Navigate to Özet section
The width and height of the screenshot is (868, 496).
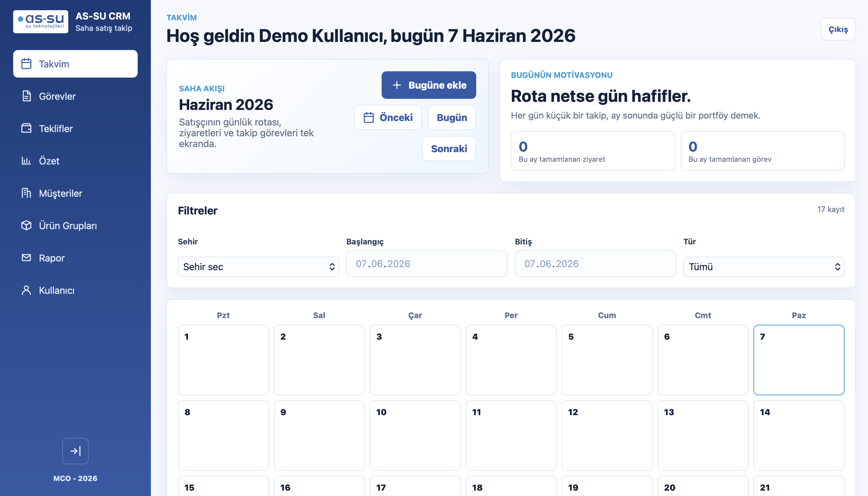tap(75, 161)
